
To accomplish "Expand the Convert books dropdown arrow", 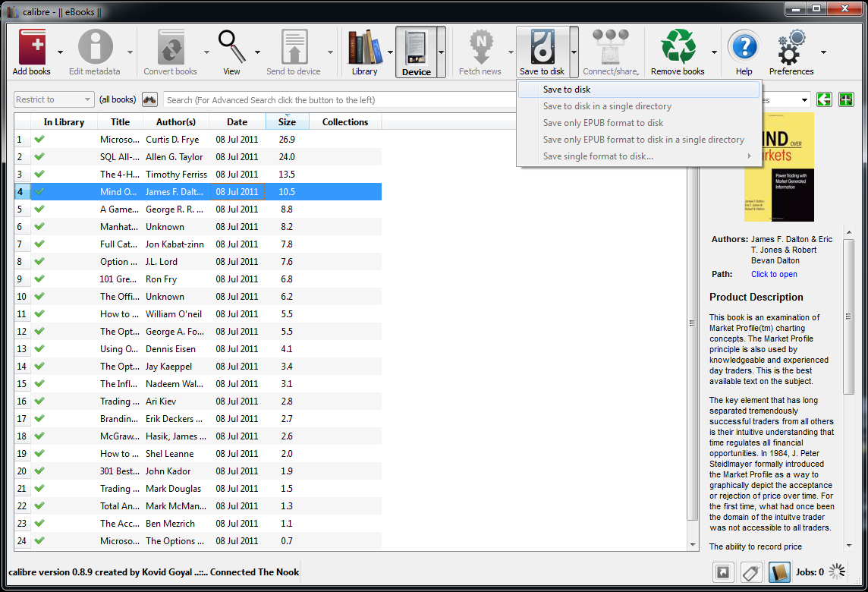I will click(x=206, y=52).
